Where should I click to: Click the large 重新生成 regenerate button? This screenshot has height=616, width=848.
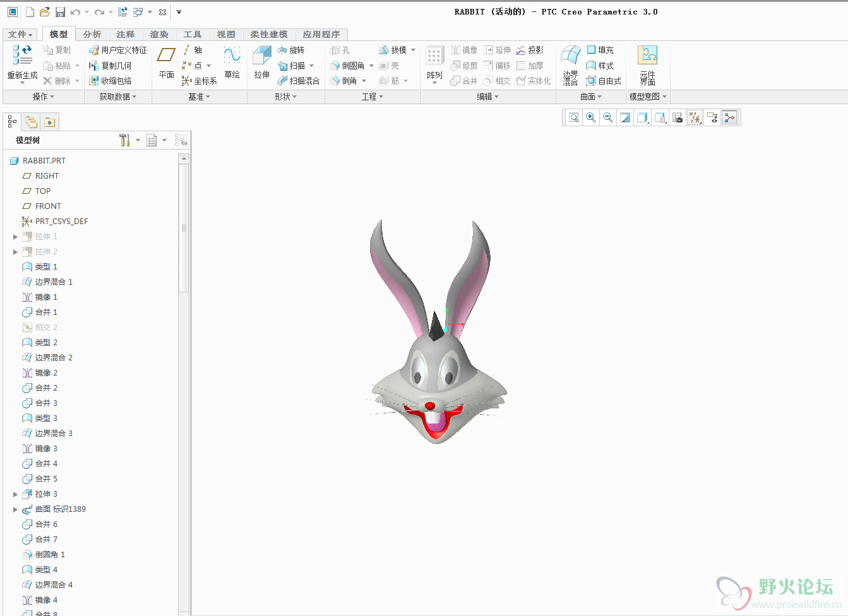(22, 64)
